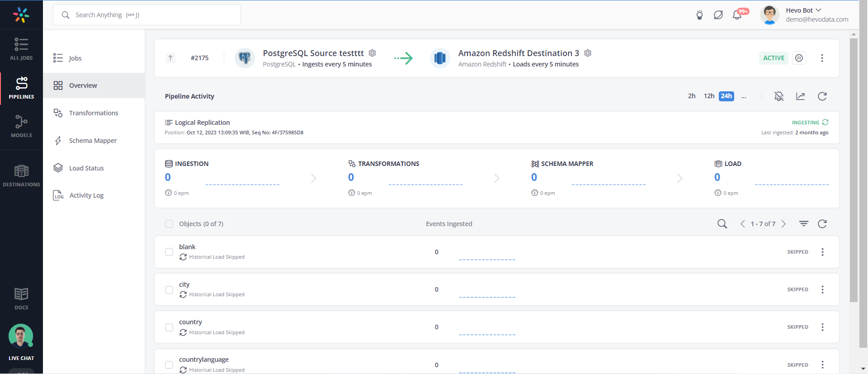Open Jobs in pipeline menu
Viewport: 868px width, 374px height.
pyautogui.click(x=94, y=58)
